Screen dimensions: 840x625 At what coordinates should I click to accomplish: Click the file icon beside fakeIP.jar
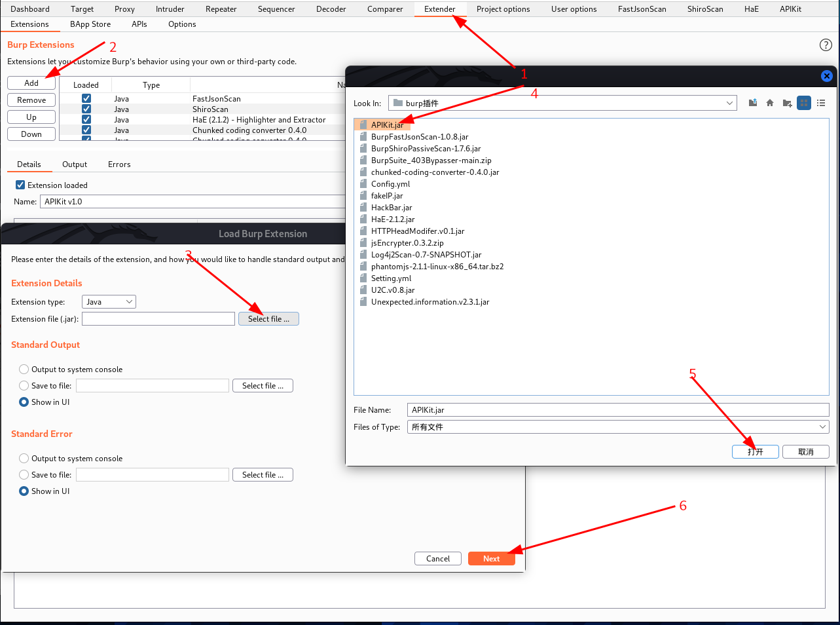point(363,196)
